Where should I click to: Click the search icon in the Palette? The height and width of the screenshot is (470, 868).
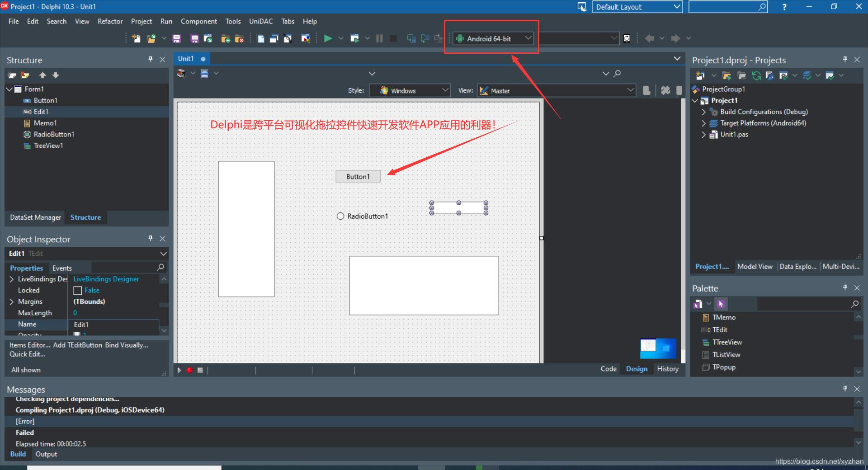[x=855, y=304]
